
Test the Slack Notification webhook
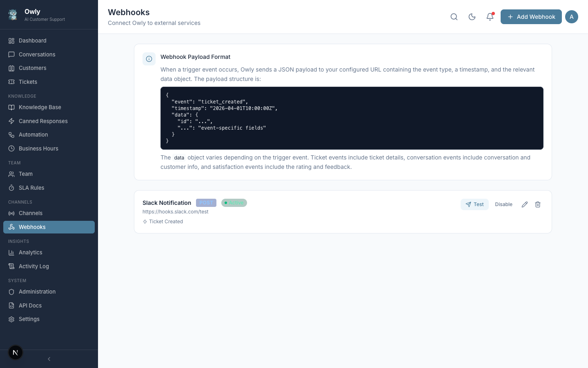(474, 204)
